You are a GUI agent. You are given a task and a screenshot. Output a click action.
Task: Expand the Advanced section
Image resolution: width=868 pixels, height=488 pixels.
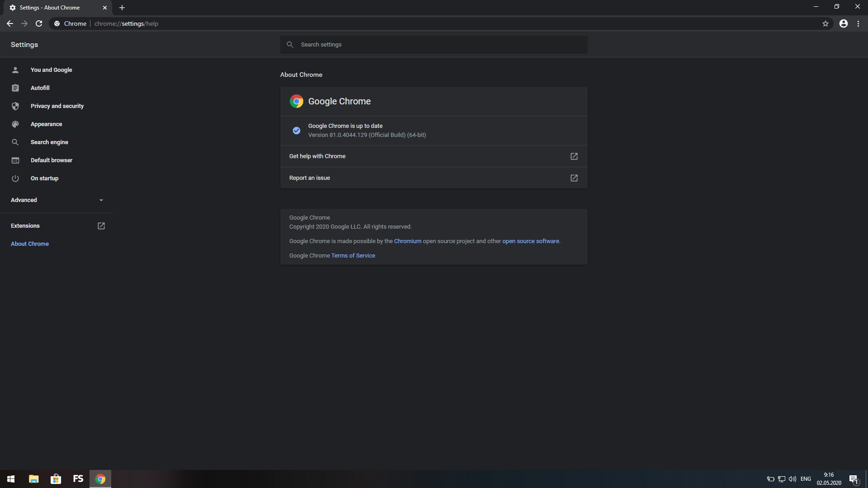[57, 200]
